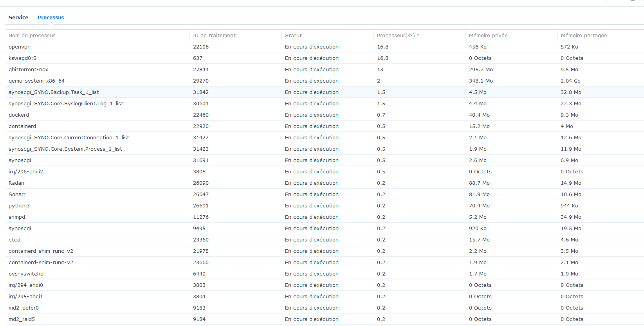Viewport: 644px width, 326px height.
Task: Select the openvpn process row
Action: [20, 47]
